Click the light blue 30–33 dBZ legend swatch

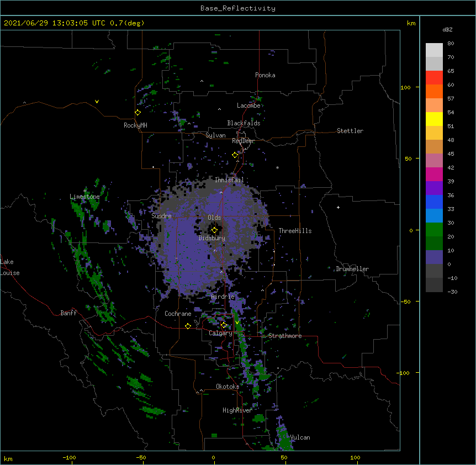point(434,215)
